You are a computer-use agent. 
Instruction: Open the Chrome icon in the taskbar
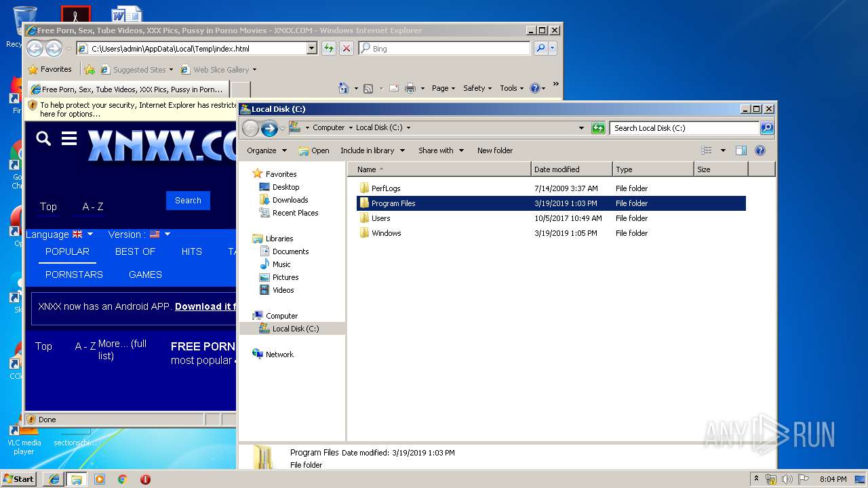click(x=122, y=479)
